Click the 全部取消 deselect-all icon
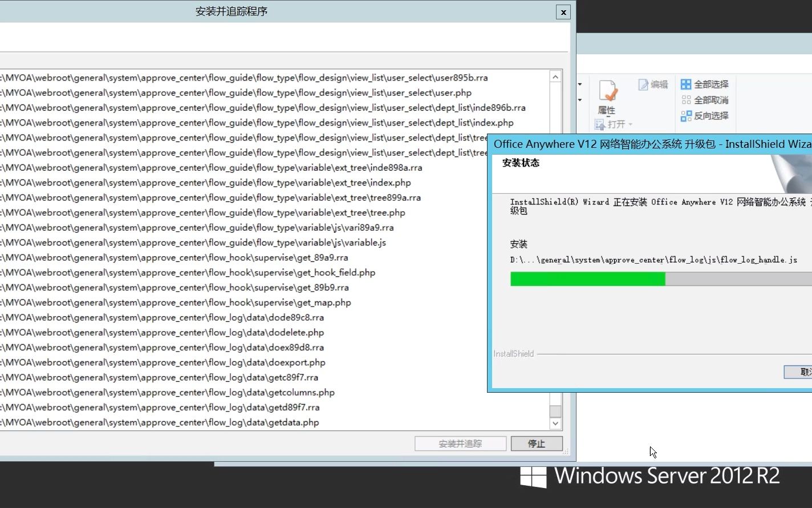Screen dimensions: 812x508 pyautogui.click(x=686, y=100)
